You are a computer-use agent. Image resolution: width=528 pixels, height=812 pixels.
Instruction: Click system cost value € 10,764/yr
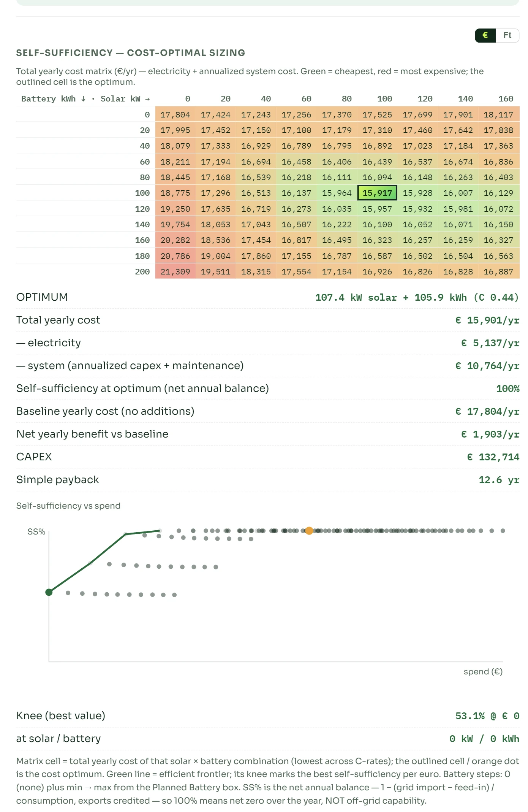coord(487,366)
